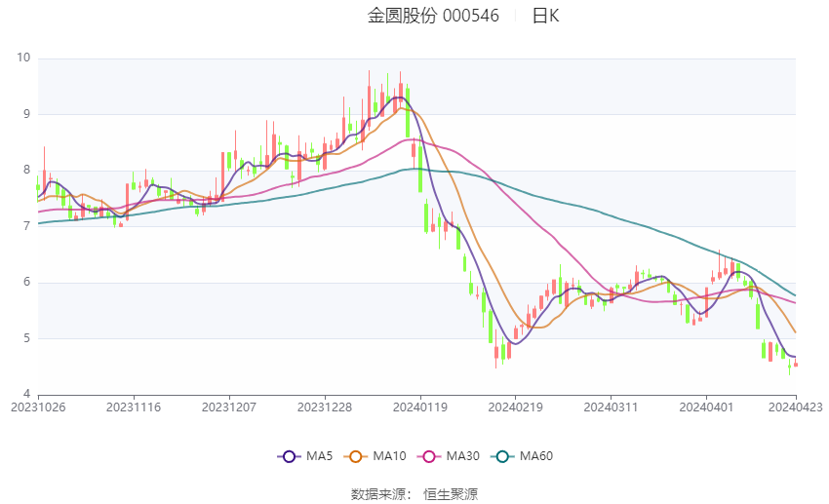Click the x-axis date 20240423
The width and height of the screenshot is (829, 504).
point(796,407)
